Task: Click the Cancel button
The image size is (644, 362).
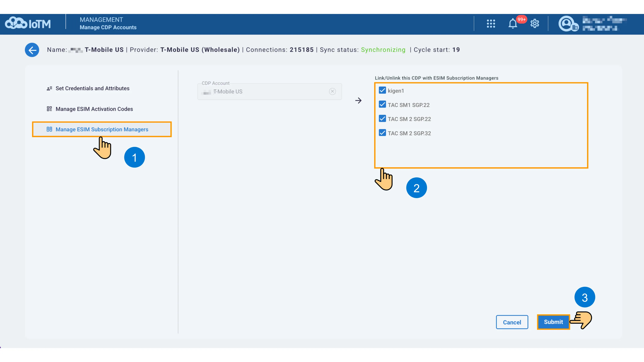Action: 512,322
